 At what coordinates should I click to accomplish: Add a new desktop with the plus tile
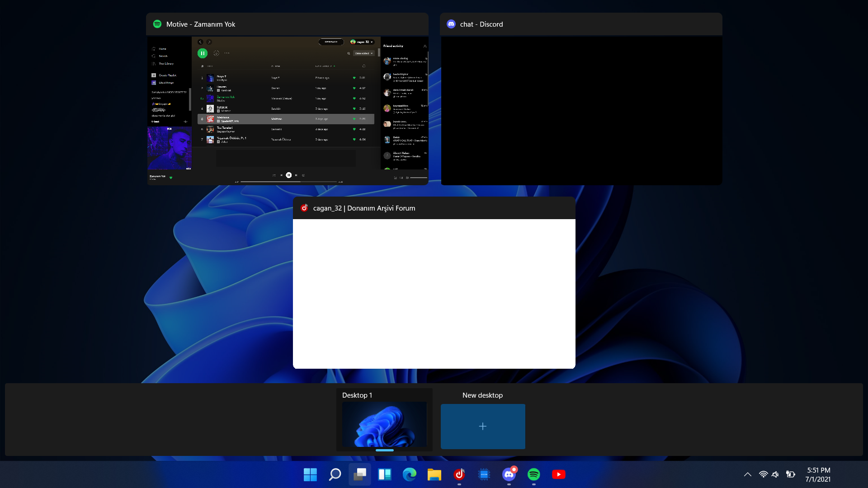coord(483,426)
